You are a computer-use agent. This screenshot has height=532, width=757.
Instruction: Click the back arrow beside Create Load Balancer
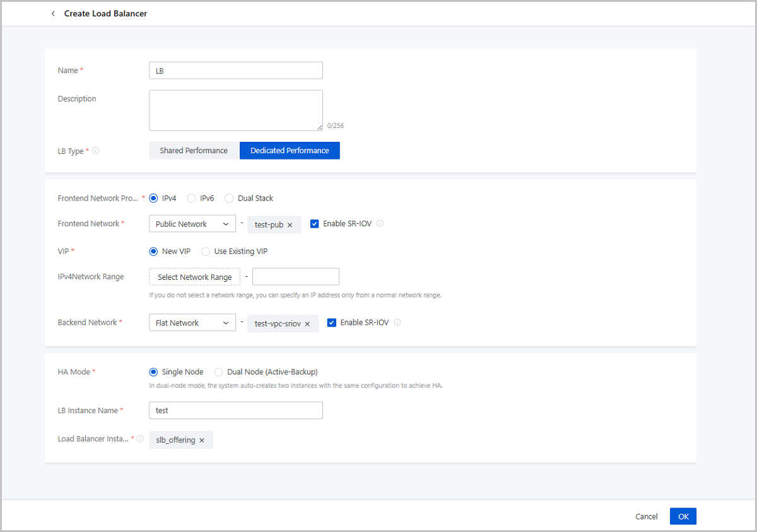point(53,13)
